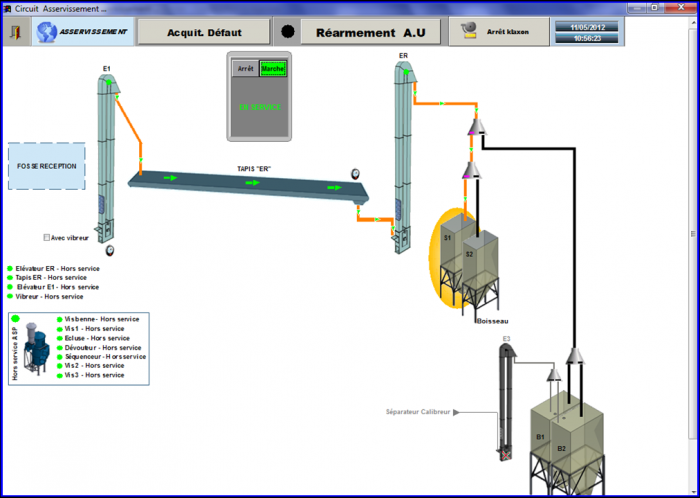Screen dimensions: 700x498
Task: Click the gauge icon below E1 elevator
Action: pos(109,250)
